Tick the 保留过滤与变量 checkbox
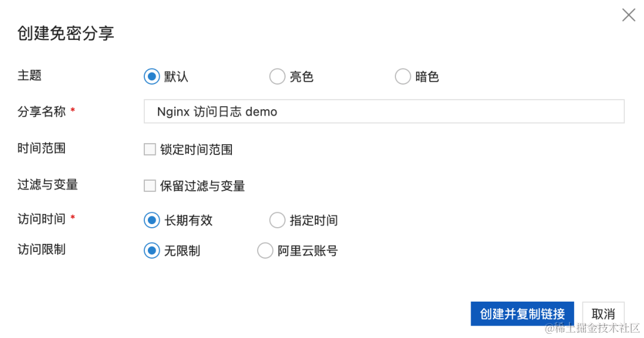Viewport: 644px width, 338px height. (150, 186)
